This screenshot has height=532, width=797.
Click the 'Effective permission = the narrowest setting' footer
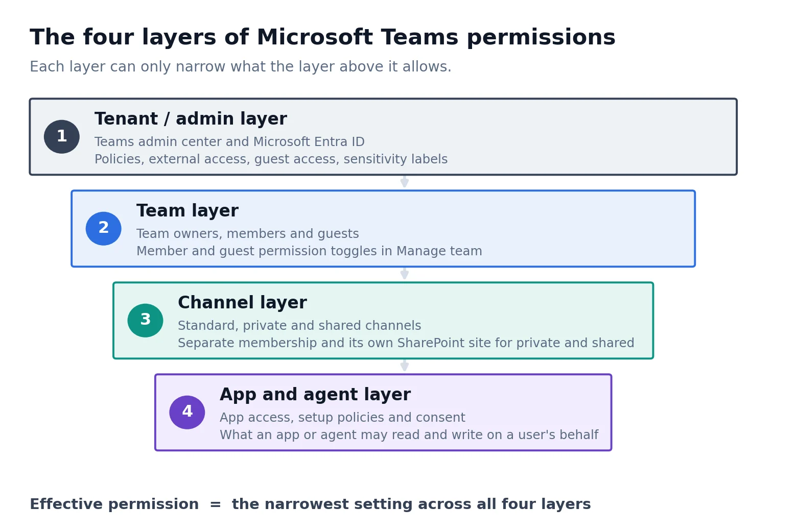pyautogui.click(x=310, y=504)
